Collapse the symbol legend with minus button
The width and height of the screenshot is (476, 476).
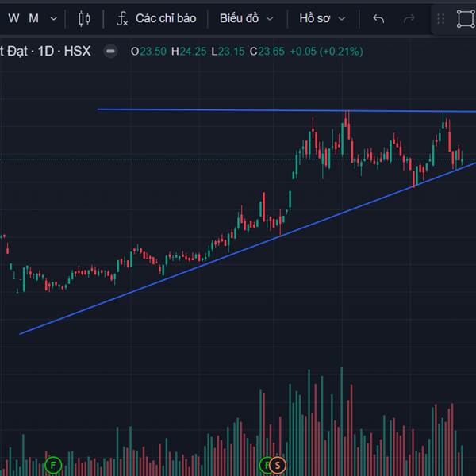point(110,51)
